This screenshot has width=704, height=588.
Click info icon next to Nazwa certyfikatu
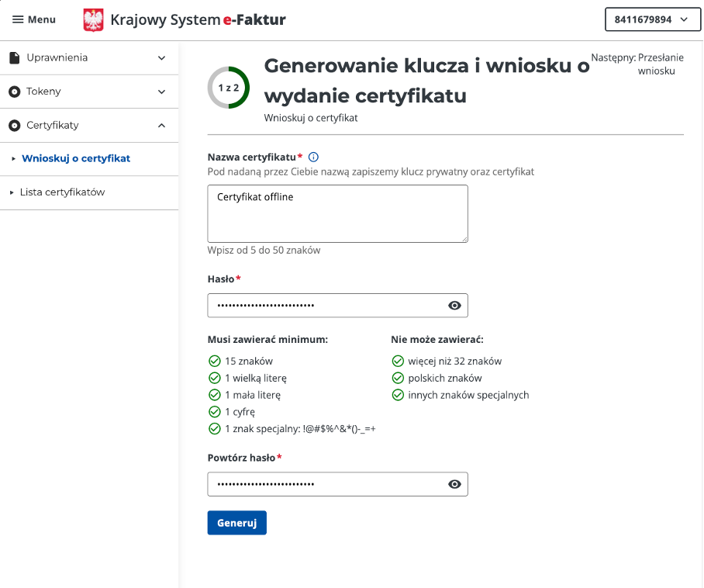(x=314, y=157)
